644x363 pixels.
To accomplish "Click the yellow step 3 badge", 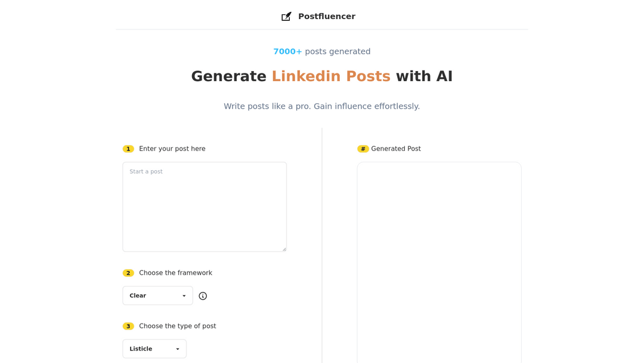I will click(128, 327).
